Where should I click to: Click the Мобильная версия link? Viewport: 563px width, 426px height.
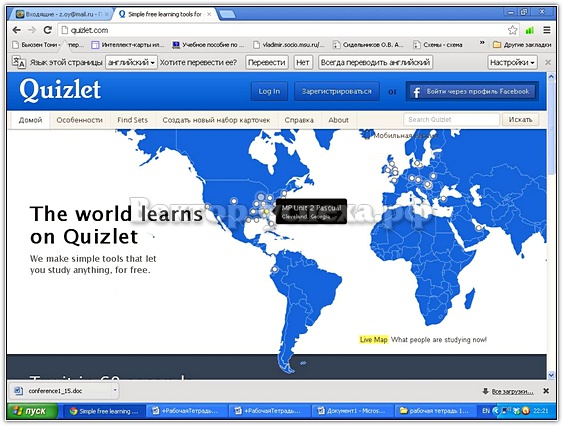405,135
